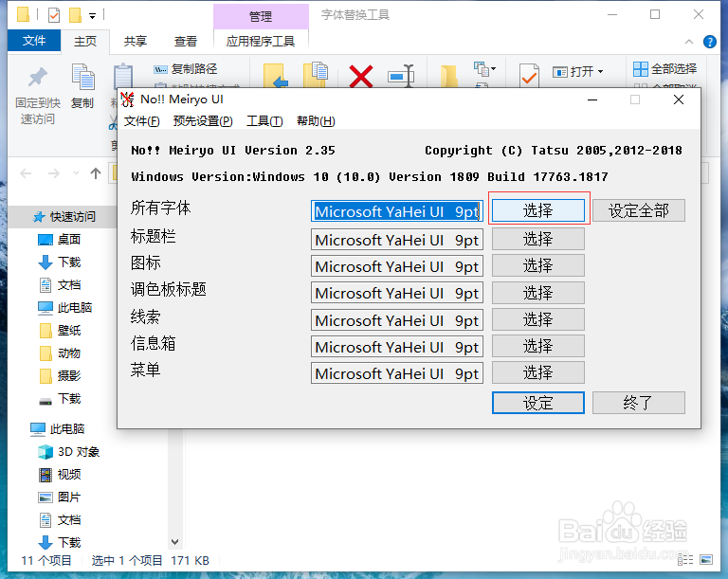
Task: Expand the quick access toolbar dropdown arrow
Action: (x=92, y=16)
